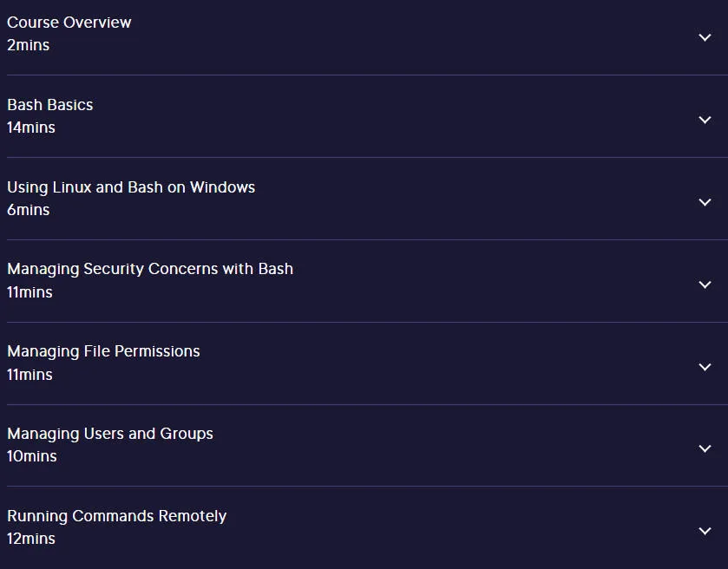
Task: Expand the Managing File Permissions chevron
Action: 705,367
